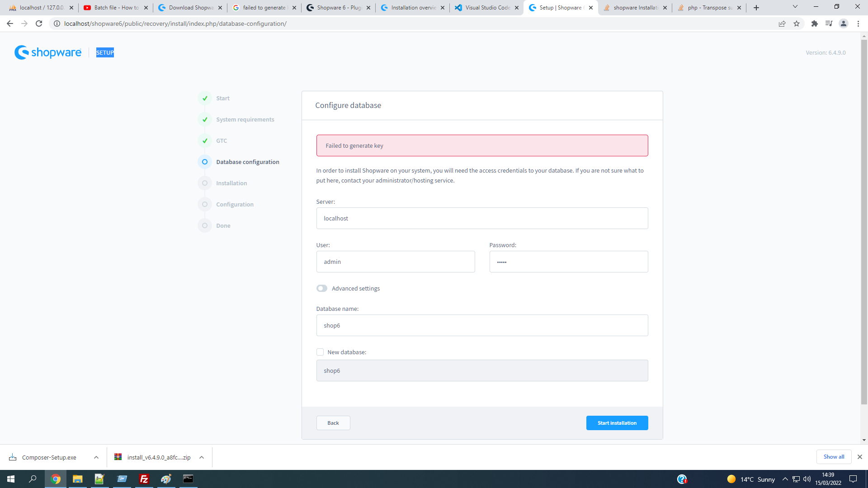
Task: Open the weather widget showing 14°C Sunny
Action: [x=751, y=479]
